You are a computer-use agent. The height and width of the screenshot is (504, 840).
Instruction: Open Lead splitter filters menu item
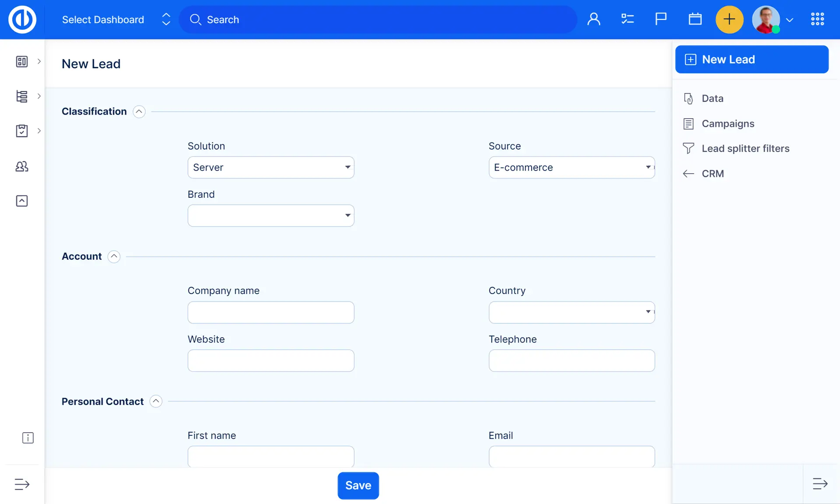pos(745,149)
